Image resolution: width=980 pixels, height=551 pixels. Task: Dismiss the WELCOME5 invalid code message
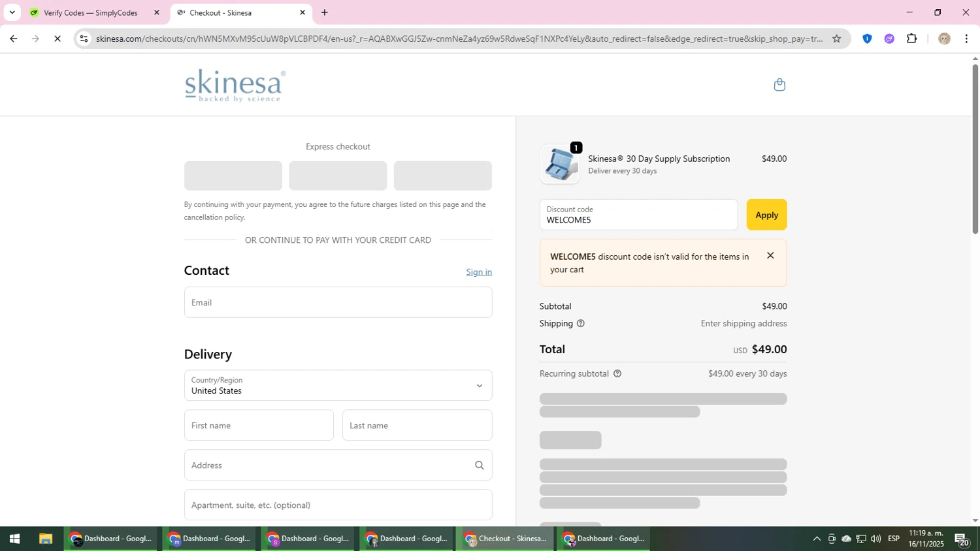click(770, 256)
